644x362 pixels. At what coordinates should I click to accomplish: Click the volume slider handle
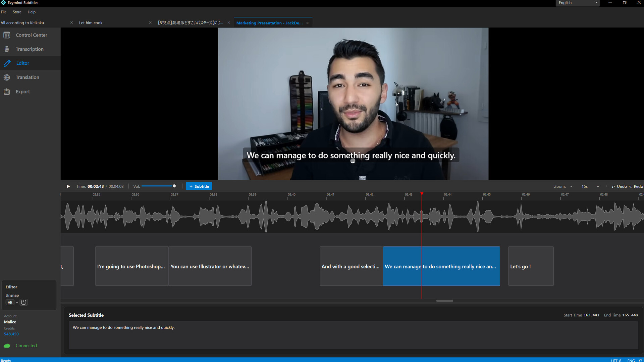[x=174, y=186]
